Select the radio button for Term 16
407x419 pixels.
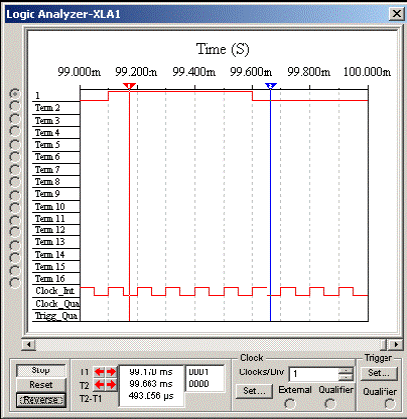click(x=15, y=283)
